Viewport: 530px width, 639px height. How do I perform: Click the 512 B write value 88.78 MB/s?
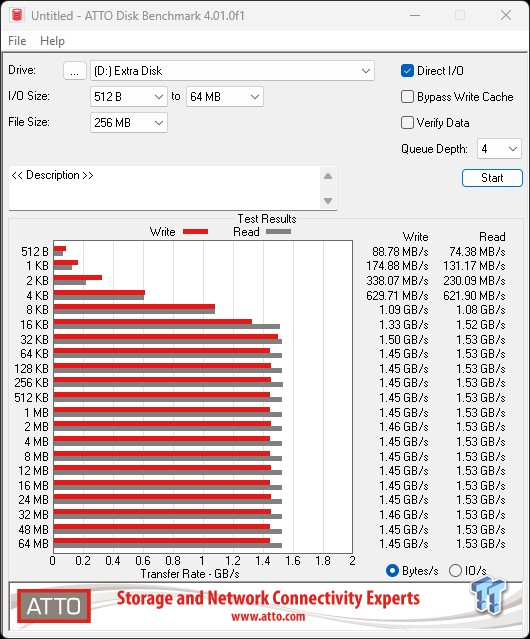click(400, 252)
